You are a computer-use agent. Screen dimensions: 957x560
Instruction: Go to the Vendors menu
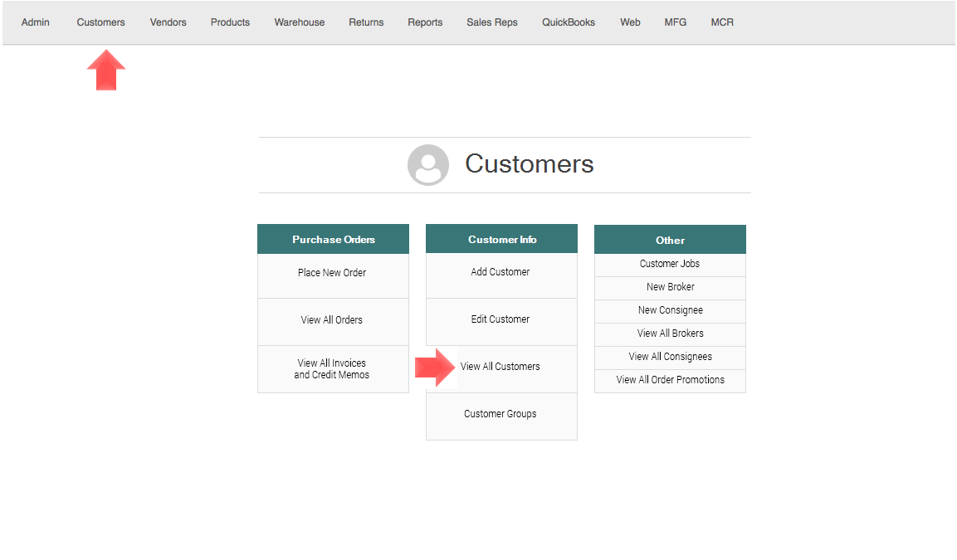(x=168, y=22)
